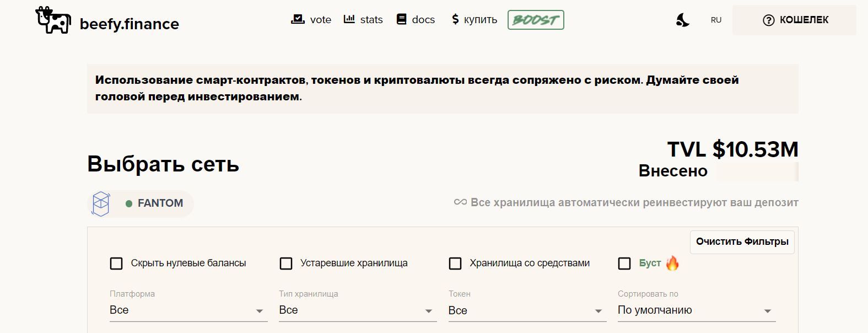Click the question mark wallet icon

tap(768, 20)
